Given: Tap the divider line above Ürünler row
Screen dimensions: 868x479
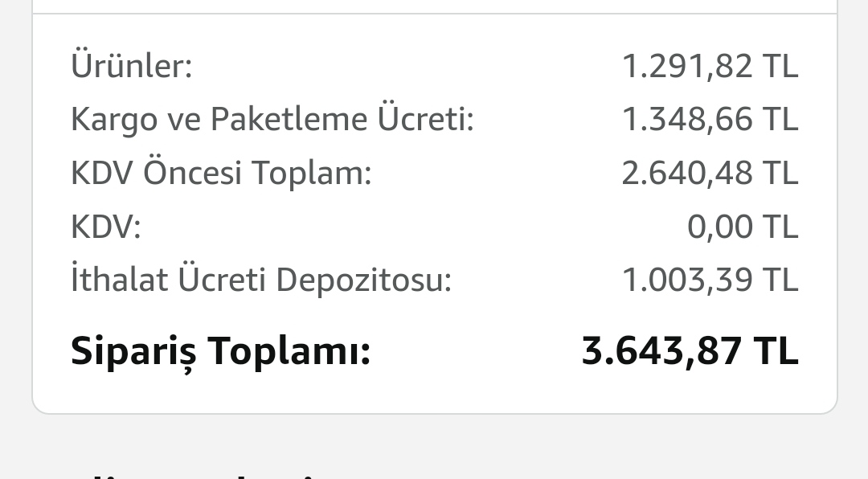Looking at the screenshot, I should (434, 14).
